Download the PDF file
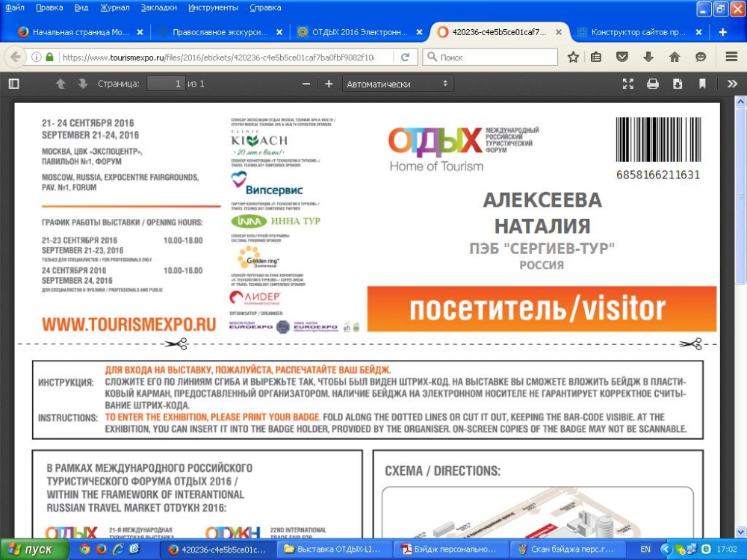The width and height of the screenshot is (747, 560). (x=678, y=84)
